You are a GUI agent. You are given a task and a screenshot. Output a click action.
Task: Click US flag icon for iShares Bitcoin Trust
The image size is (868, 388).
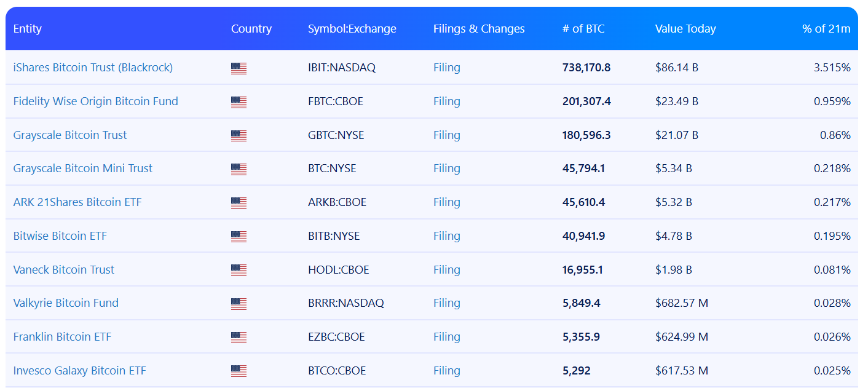[x=239, y=68]
